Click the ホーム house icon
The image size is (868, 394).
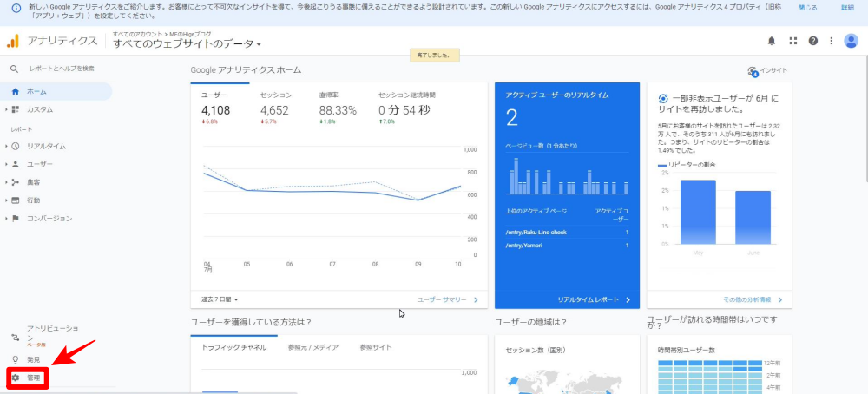point(15,91)
